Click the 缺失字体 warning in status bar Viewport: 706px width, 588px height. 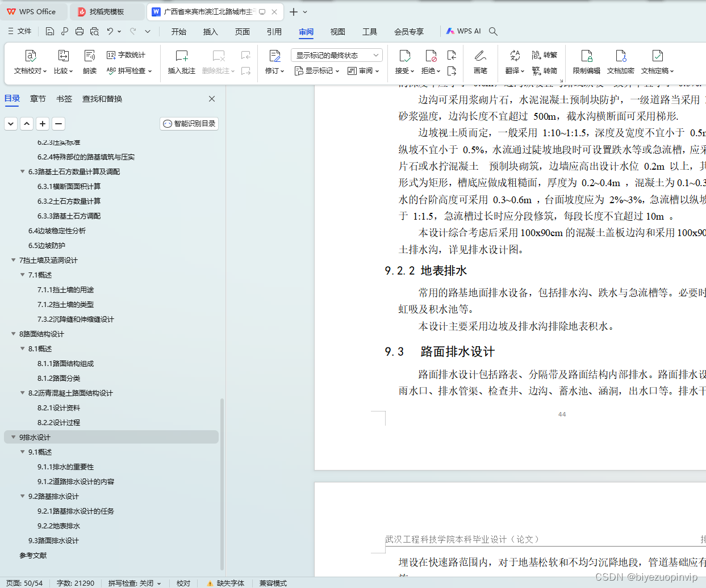click(x=225, y=583)
